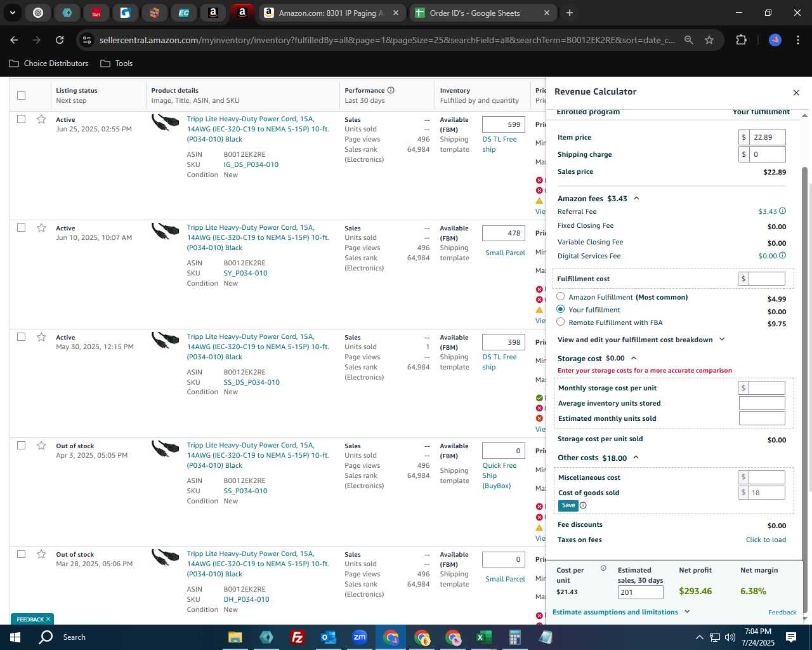Screen dimensions: 812x650
Task: Click the Cost of goods sold field
Action: tap(767, 493)
